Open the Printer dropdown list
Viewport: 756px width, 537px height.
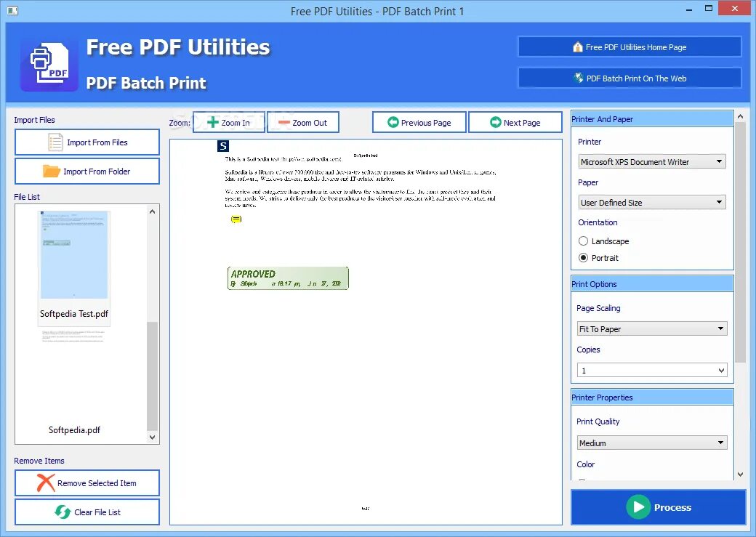[652, 161]
